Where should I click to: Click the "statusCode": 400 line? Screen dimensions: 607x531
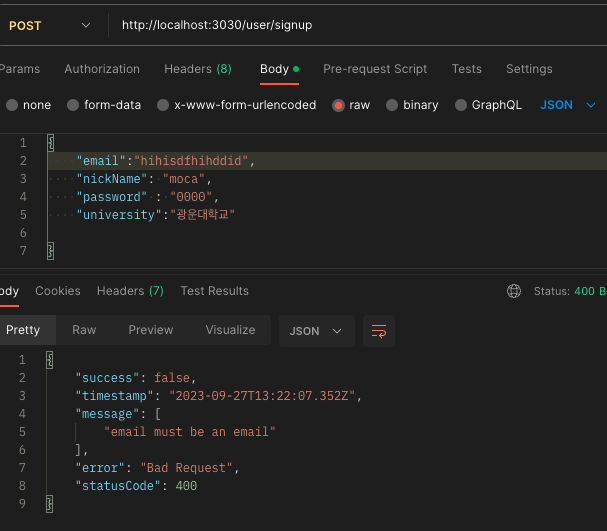tap(136, 486)
